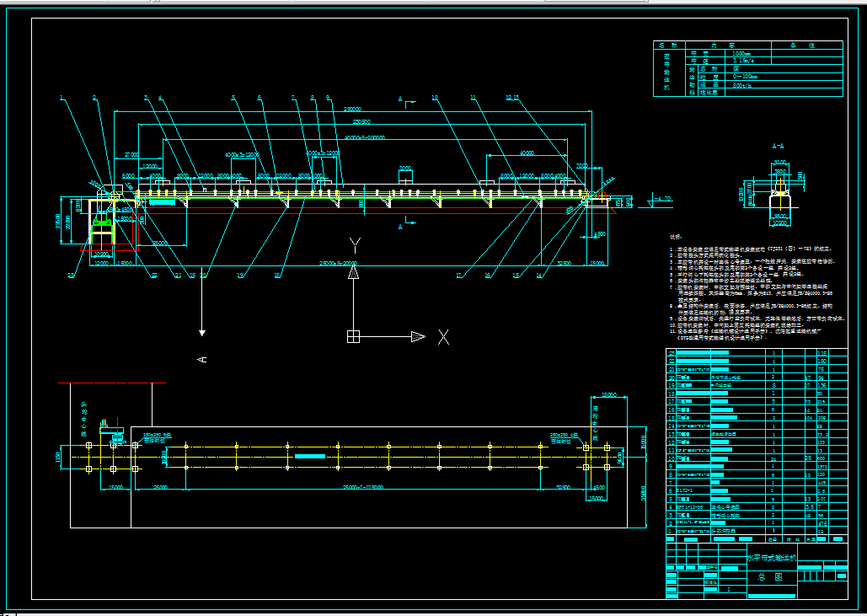Select the "总 图" title block text
Image resolution: width=867 pixels, height=616 pixels.
[x=770, y=577]
